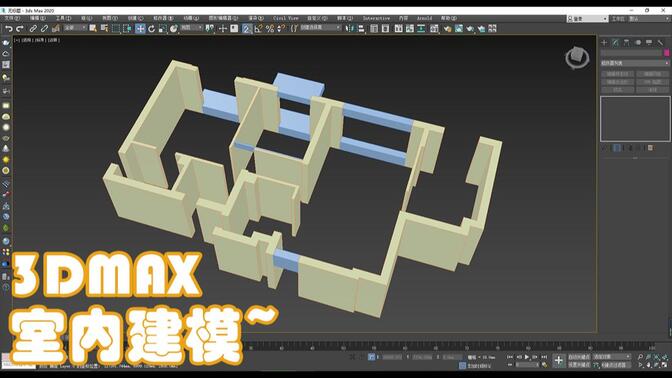Screen dimensions: 672x378
Task: Click the object name field in command panel
Action: pos(631,53)
